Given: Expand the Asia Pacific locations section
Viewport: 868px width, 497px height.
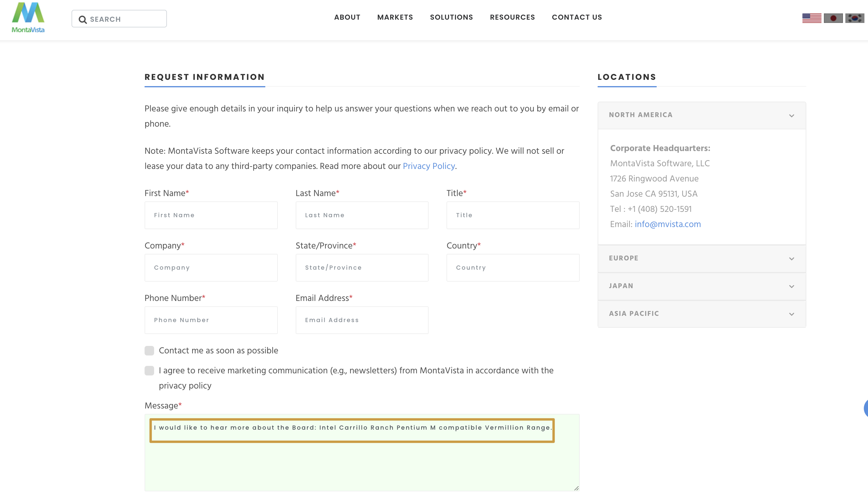Looking at the screenshot, I should (701, 314).
